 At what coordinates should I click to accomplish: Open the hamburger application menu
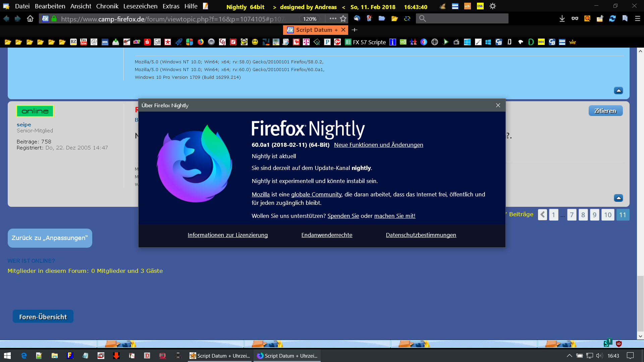coord(638,19)
